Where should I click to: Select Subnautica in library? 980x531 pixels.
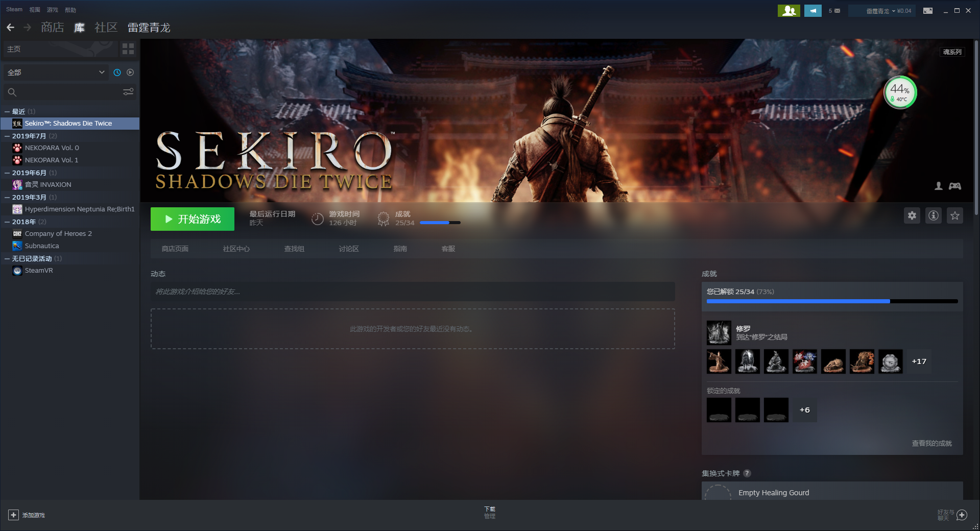tap(70, 246)
